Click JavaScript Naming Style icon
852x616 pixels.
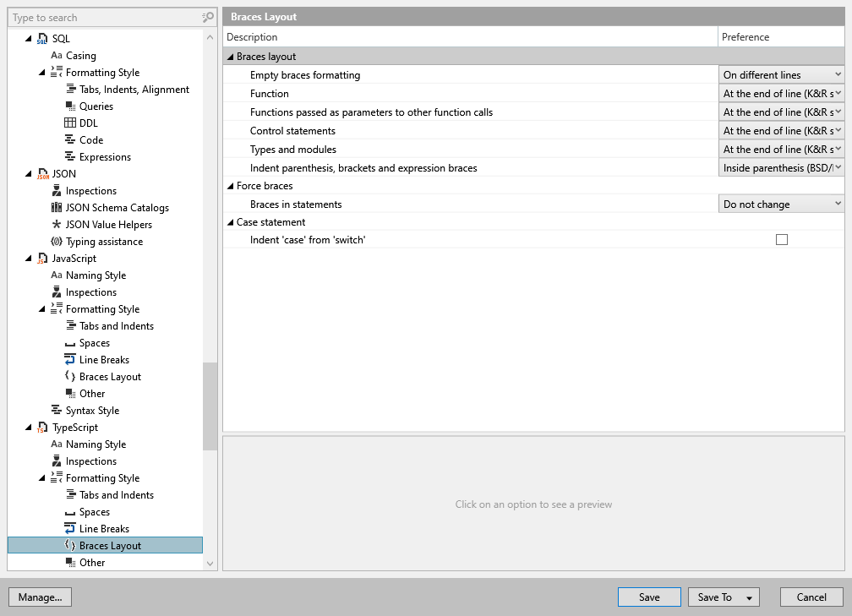(x=57, y=275)
